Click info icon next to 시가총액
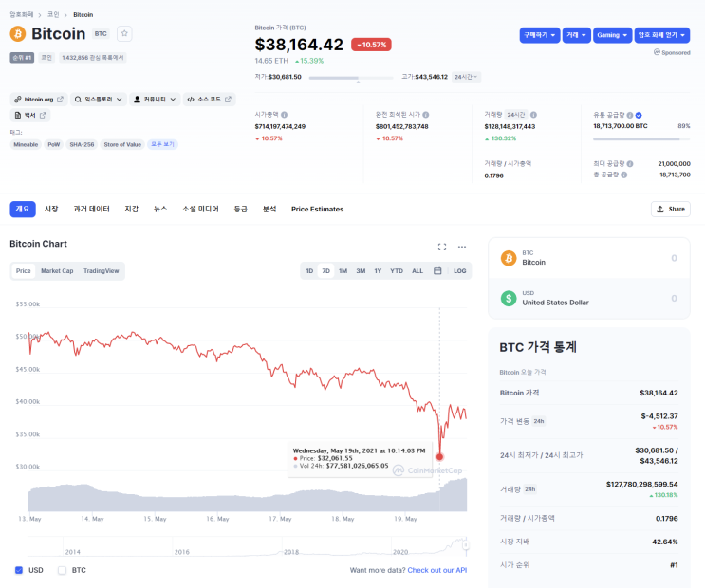Image resolution: width=705 pixels, height=588 pixels. 284,115
